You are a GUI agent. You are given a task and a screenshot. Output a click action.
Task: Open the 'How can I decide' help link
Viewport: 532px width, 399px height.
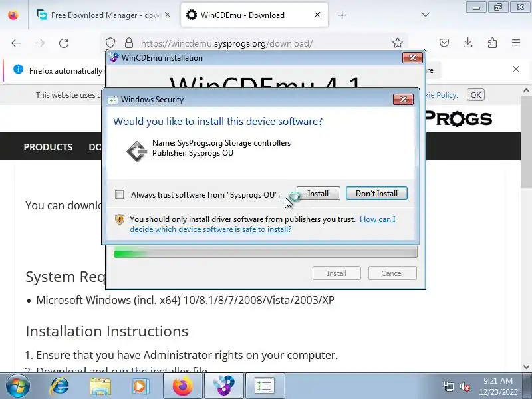(262, 224)
